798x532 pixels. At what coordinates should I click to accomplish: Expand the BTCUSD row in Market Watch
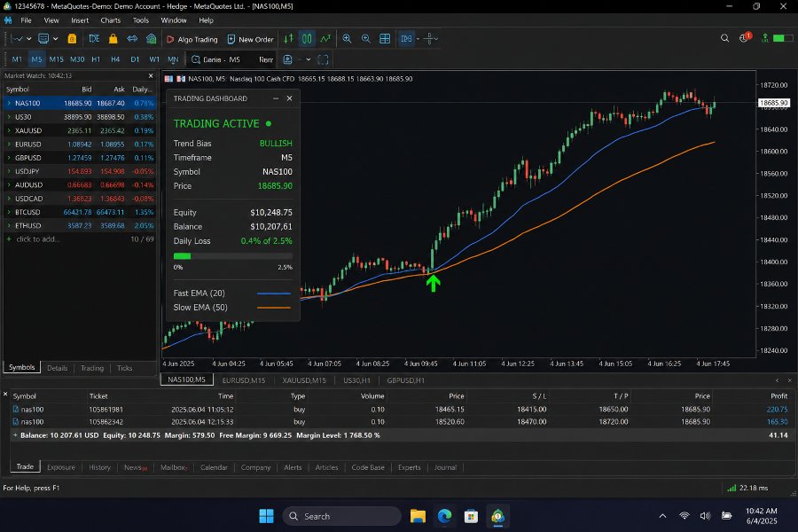[9, 212]
